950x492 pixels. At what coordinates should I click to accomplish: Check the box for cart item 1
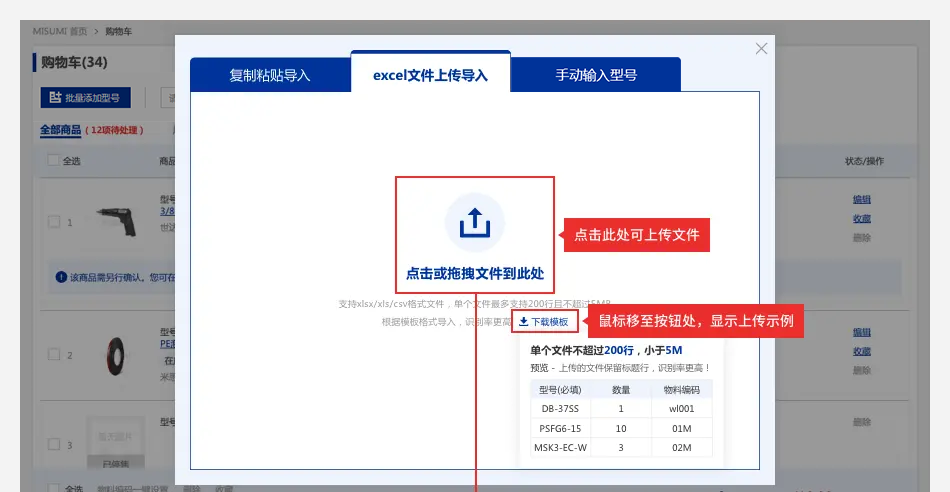pos(54,222)
